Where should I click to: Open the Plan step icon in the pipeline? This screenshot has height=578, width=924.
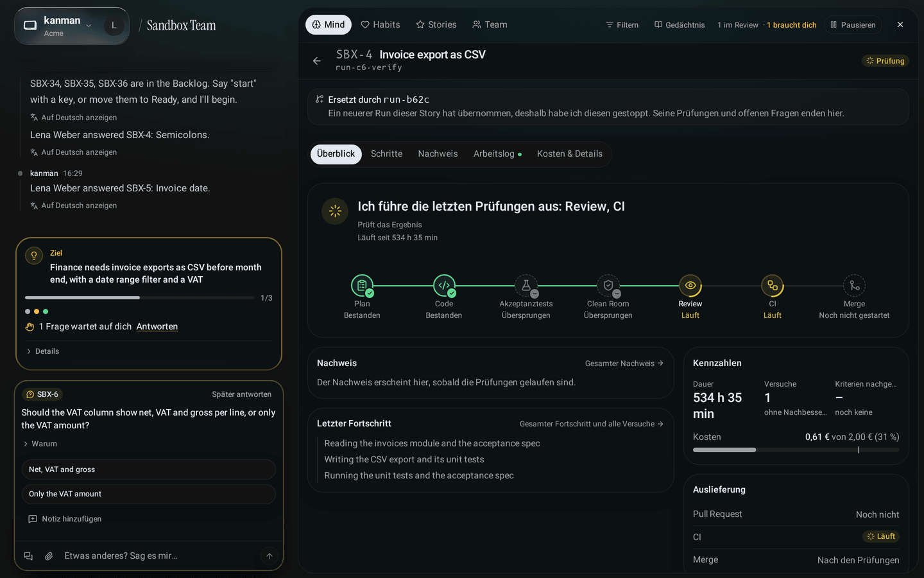coord(362,285)
